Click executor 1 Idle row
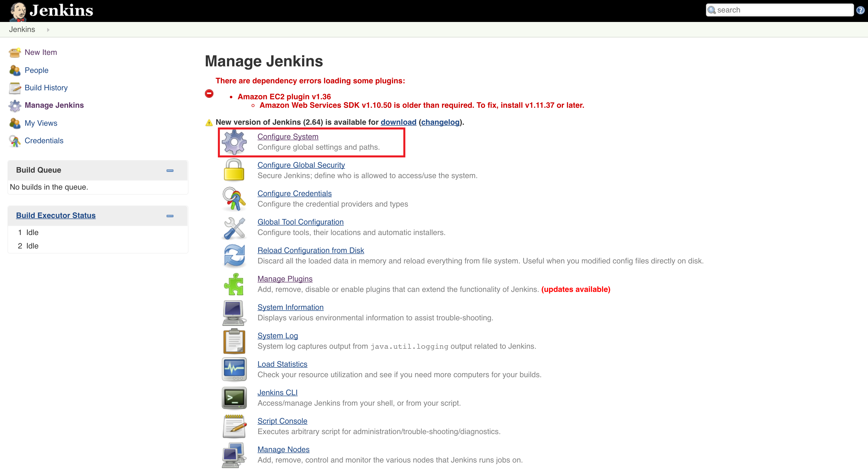 point(98,233)
